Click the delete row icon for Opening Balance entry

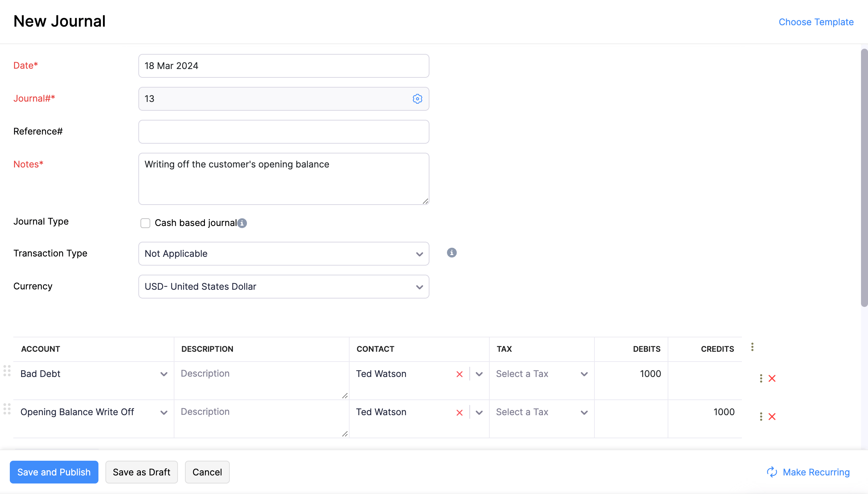tap(773, 417)
